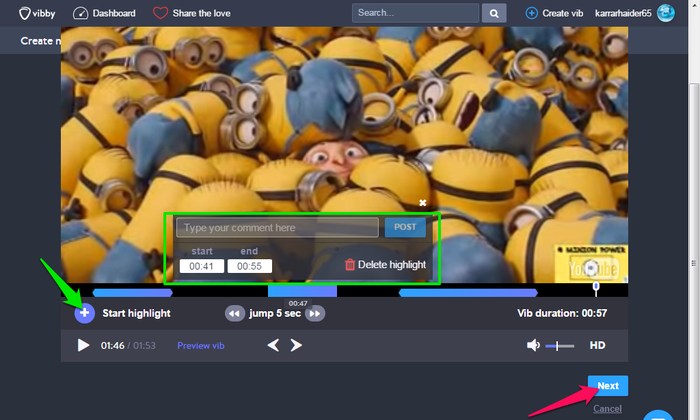Click Delete highlight
Image resolution: width=700 pixels, height=420 pixels.
[386, 265]
